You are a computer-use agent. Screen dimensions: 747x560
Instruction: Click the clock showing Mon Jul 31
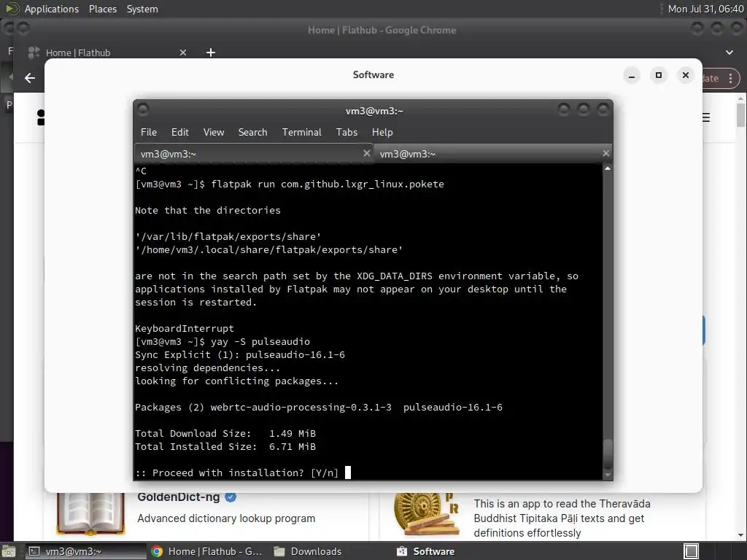pos(705,9)
